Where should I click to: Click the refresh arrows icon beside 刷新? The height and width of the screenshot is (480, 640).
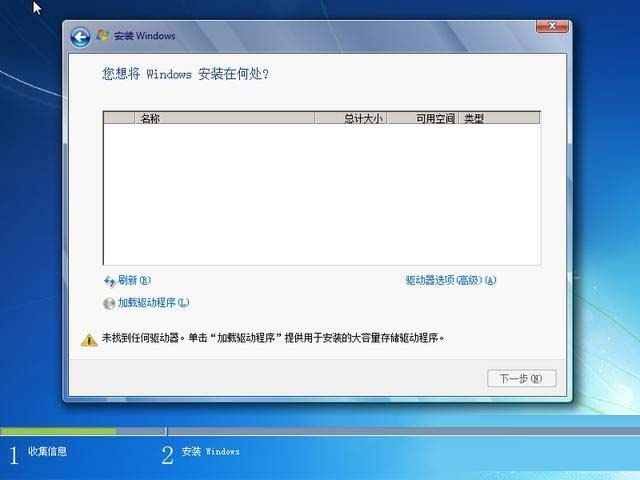109,281
